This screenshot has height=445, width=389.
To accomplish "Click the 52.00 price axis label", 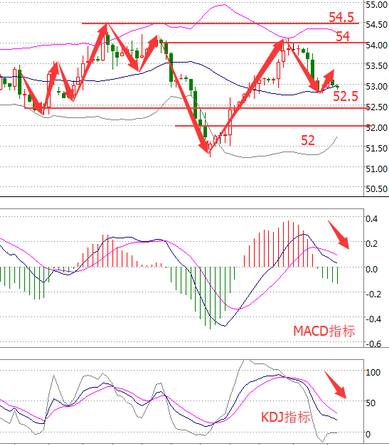I will (377, 128).
